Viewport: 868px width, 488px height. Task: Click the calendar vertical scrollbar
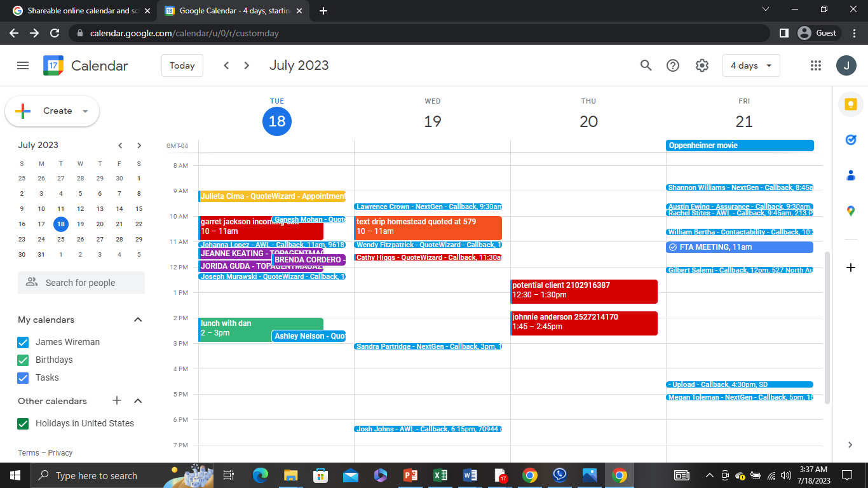827,327
